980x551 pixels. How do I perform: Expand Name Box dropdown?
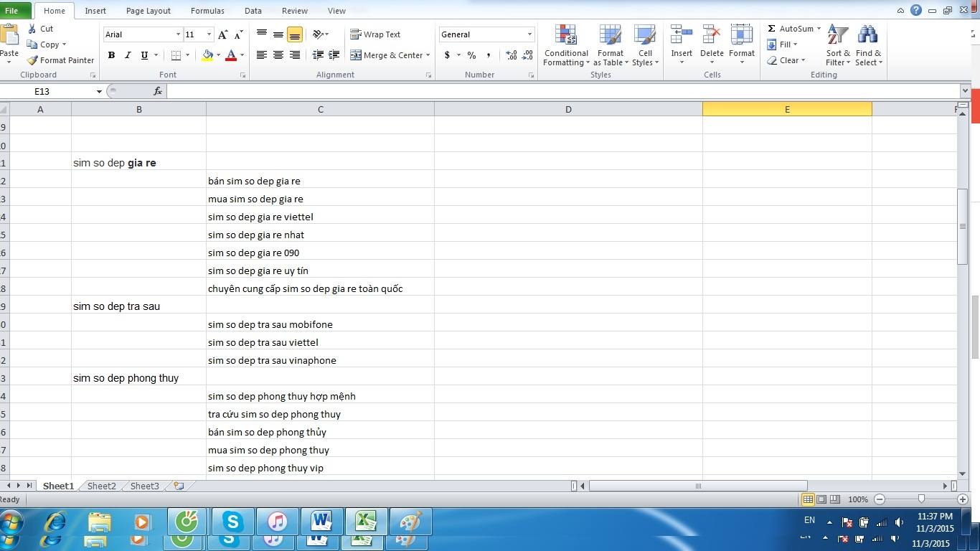tap(99, 91)
